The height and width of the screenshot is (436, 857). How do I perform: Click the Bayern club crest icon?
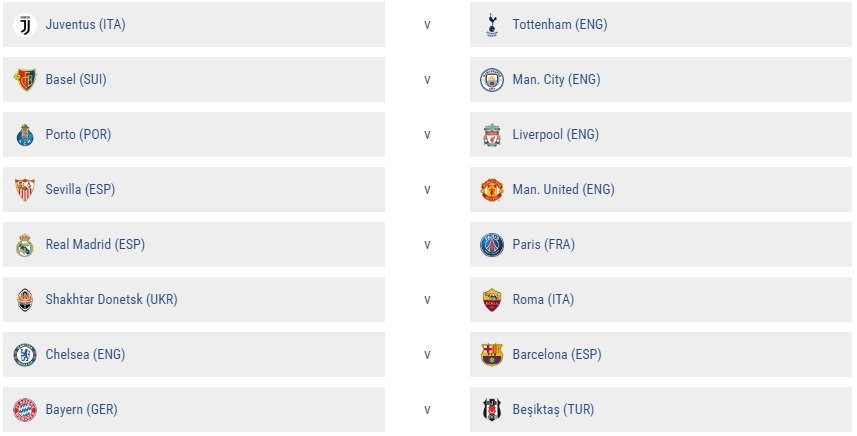25,410
